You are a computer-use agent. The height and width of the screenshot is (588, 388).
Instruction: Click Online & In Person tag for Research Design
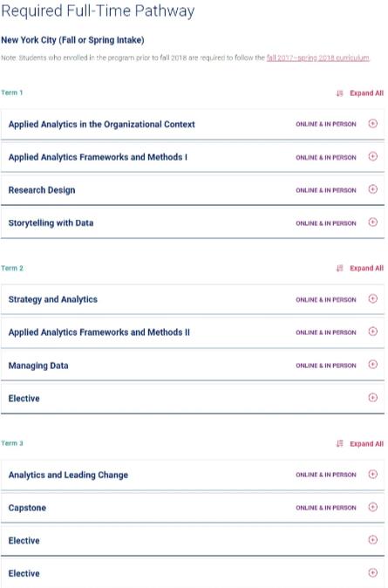pos(326,190)
